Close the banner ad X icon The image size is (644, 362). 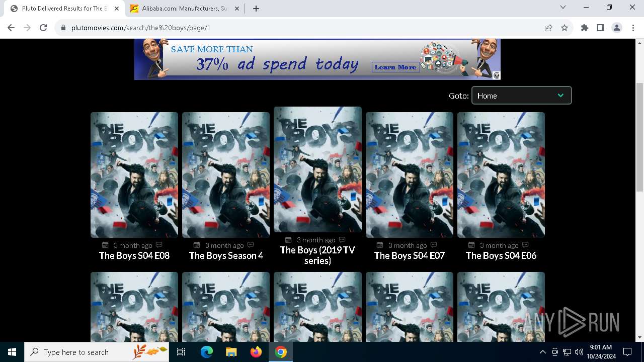coord(497,75)
